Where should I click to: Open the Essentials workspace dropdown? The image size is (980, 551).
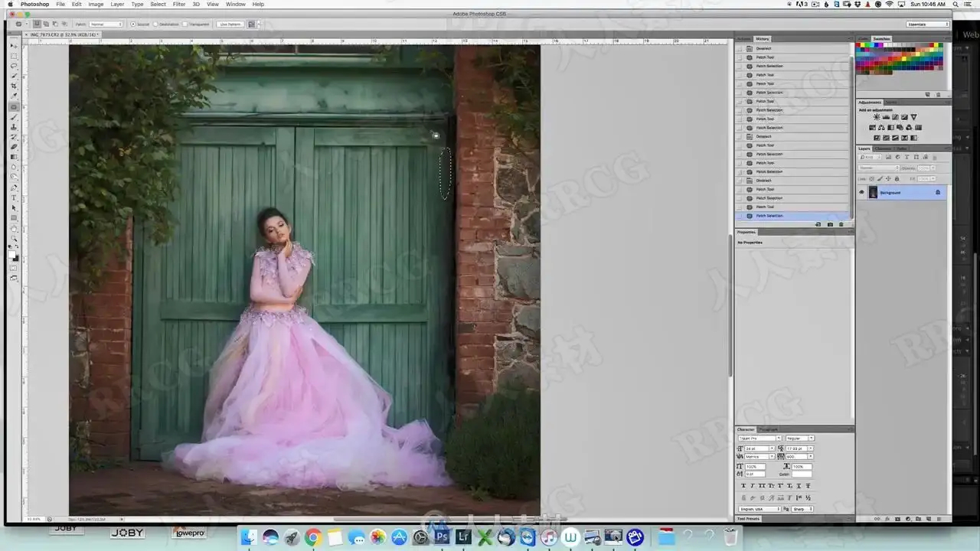coord(928,24)
